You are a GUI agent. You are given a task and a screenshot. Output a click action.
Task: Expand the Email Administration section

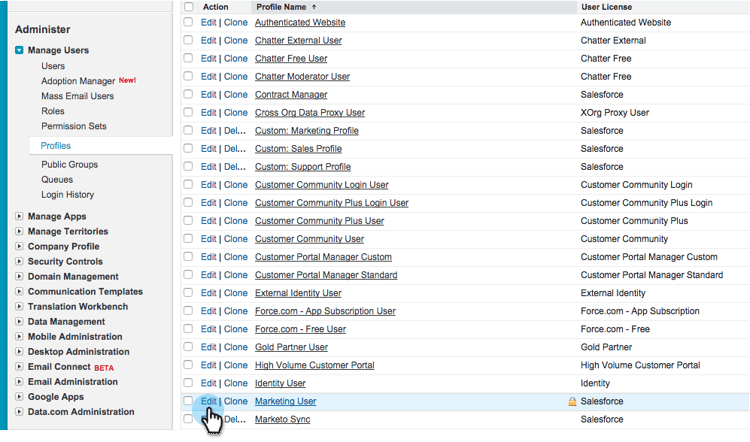tap(19, 382)
